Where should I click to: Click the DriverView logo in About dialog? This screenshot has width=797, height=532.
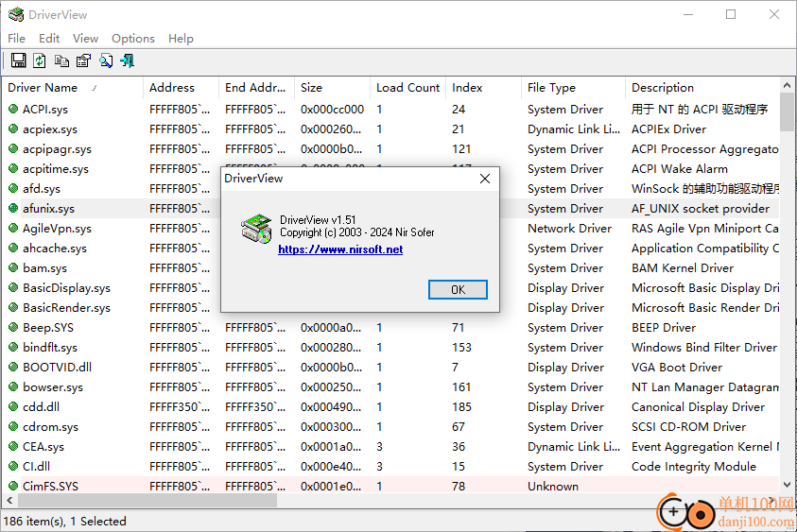(x=256, y=229)
